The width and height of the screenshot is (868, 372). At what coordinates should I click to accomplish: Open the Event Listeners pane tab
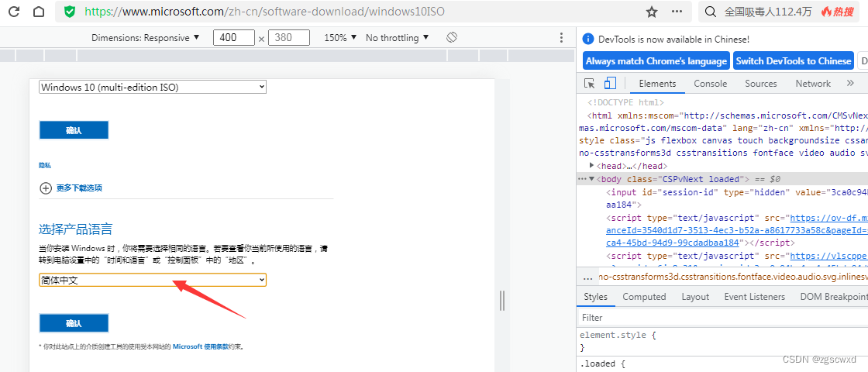(x=755, y=297)
